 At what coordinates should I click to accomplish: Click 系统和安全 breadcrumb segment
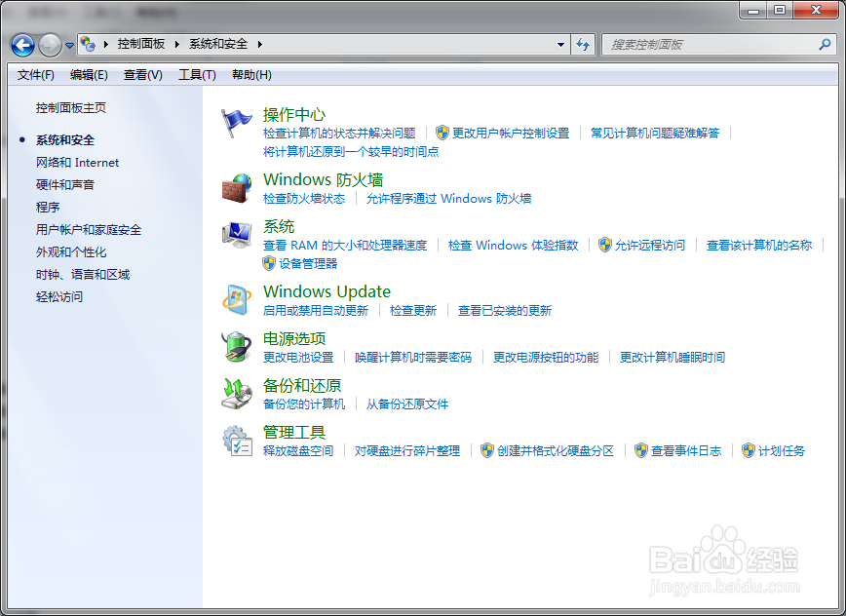coord(218,44)
